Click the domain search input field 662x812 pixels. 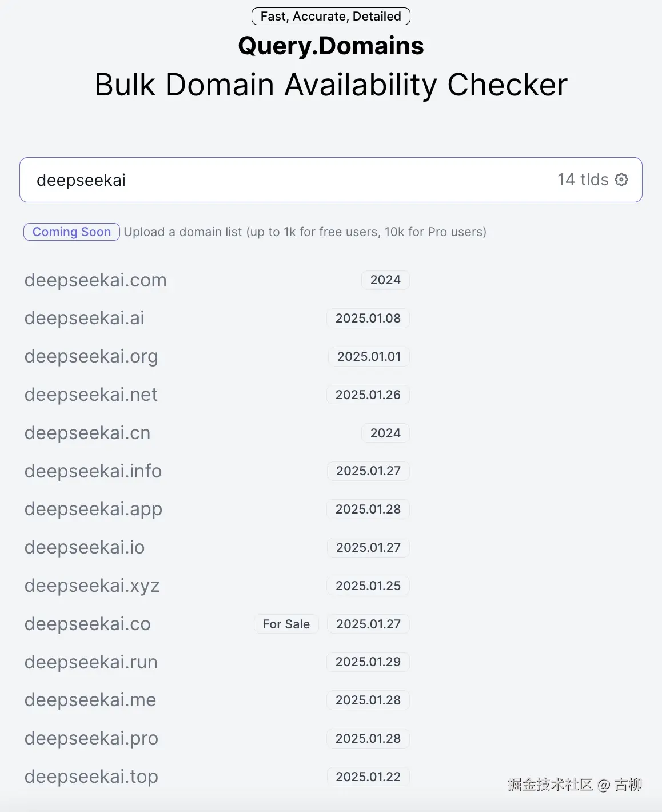(x=286, y=180)
